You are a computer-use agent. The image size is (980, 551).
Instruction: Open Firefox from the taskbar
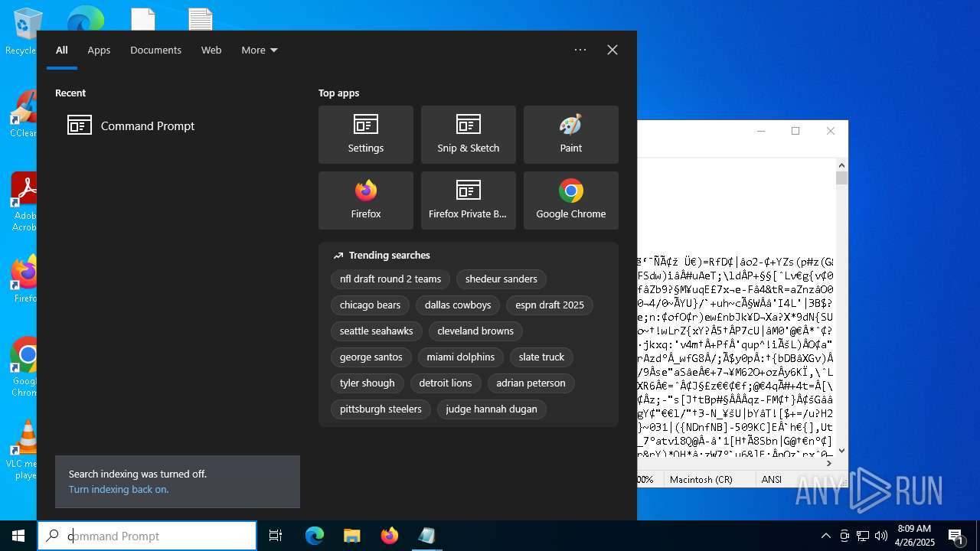[390, 536]
